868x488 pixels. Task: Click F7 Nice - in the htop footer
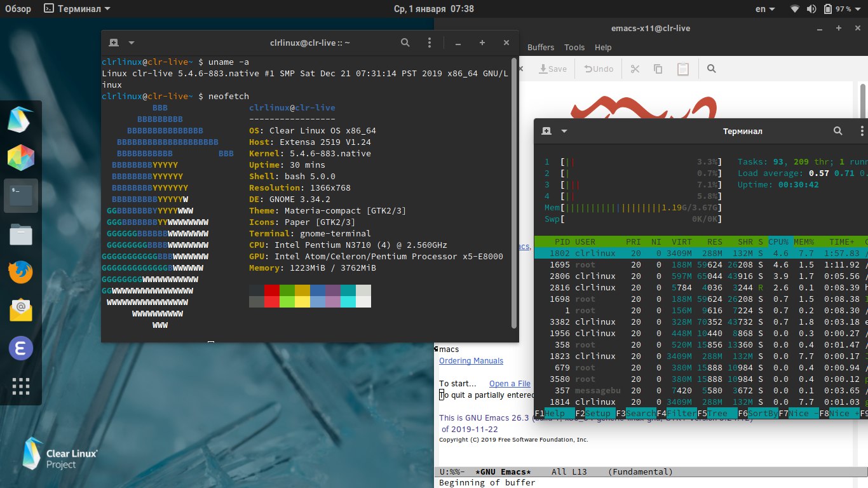coord(799,414)
